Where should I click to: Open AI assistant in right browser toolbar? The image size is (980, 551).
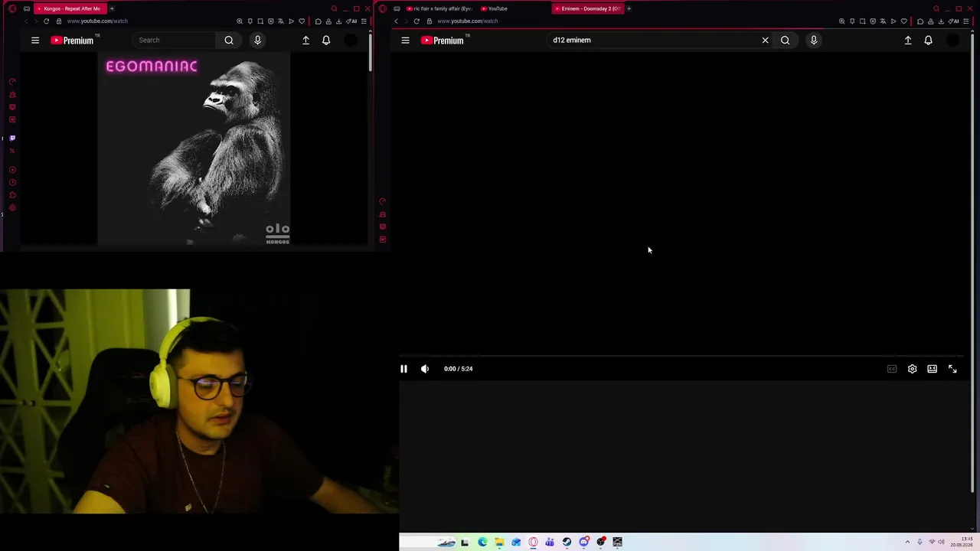click(x=953, y=21)
